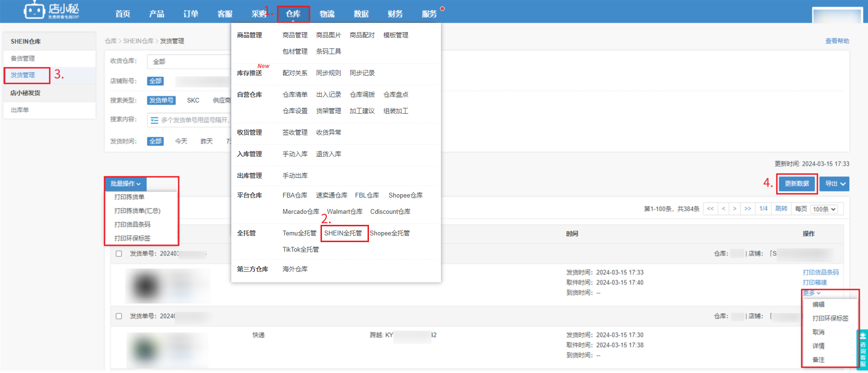Open the 导出 dropdown button
The width and height of the screenshot is (868, 373).
[x=834, y=184]
